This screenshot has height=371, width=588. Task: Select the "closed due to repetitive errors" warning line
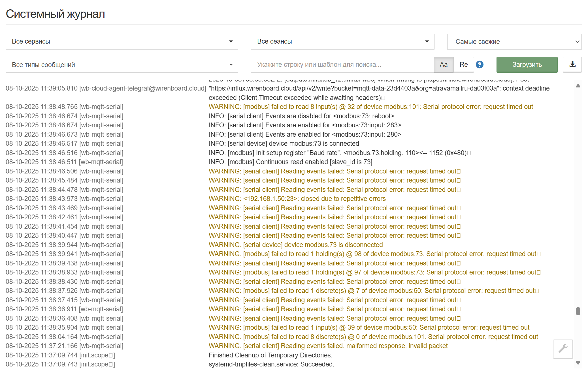[x=297, y=199]
